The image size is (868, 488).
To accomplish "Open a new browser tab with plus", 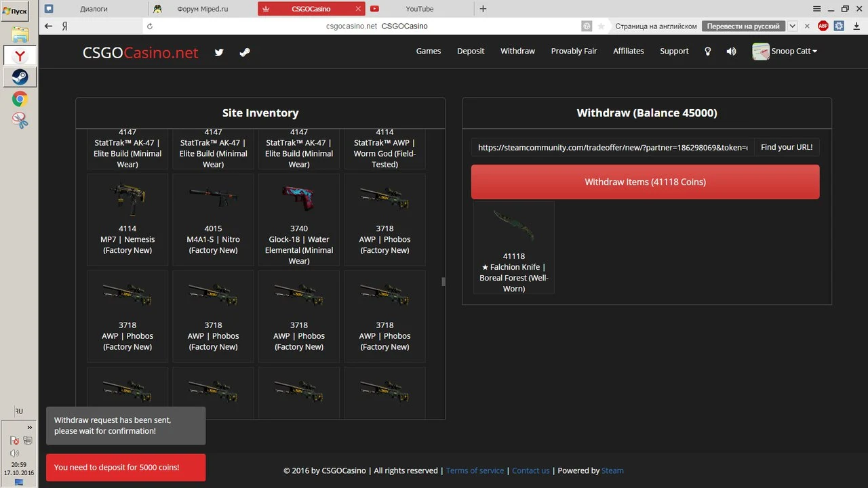I will [483, 9].
